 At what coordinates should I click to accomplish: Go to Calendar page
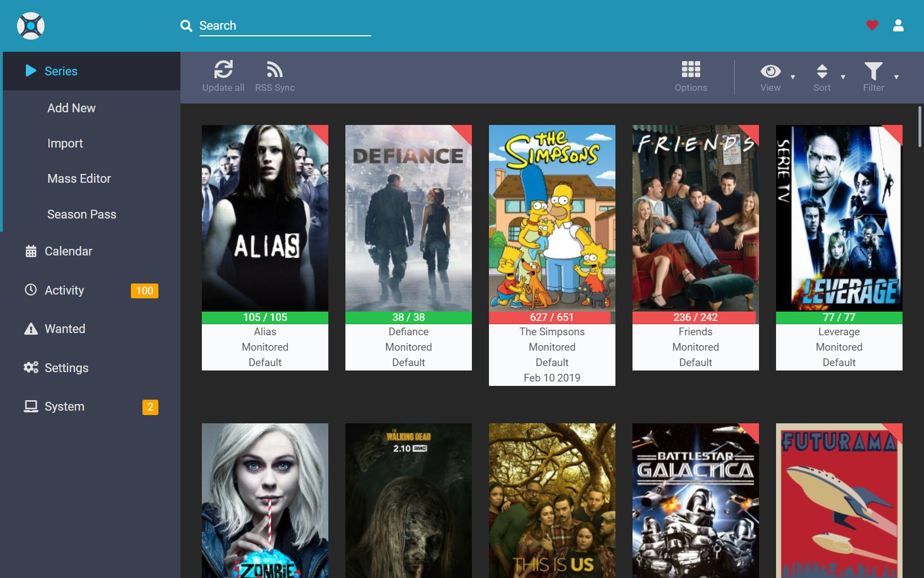click(x=68, y=251)
